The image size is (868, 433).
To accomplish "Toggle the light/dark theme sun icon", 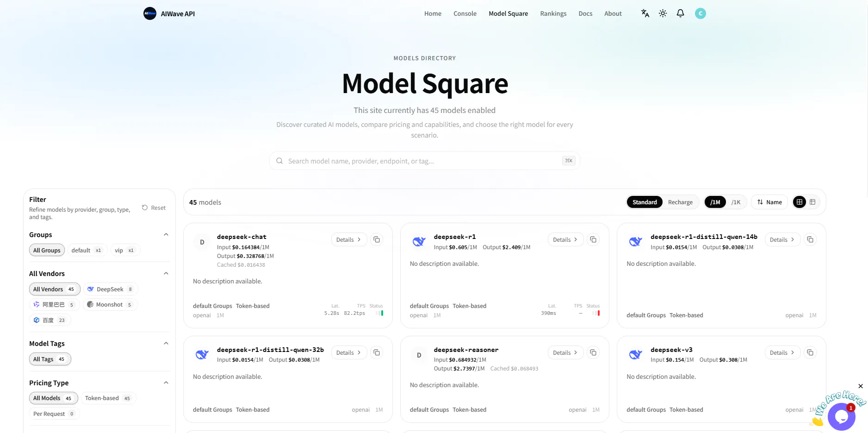I will [x=663, y=13].
